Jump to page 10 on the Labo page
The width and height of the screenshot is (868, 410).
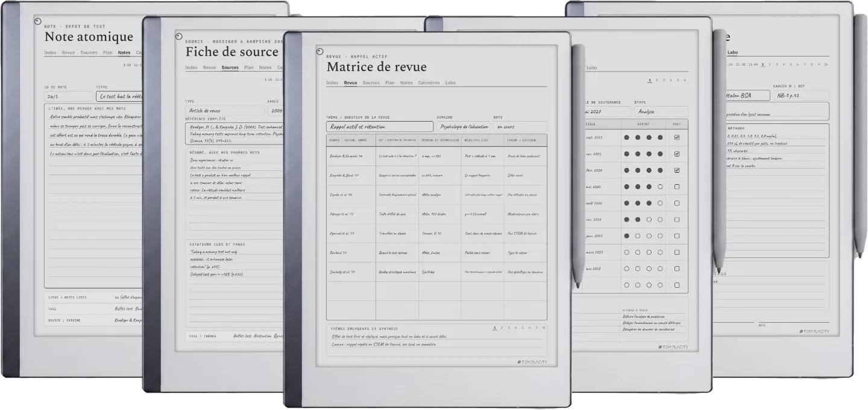coord(826,64)
